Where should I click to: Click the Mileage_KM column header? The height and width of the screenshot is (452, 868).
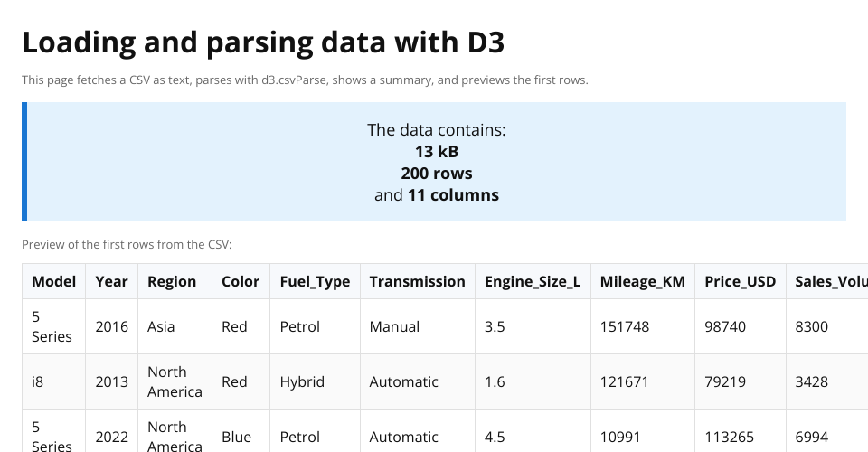(x=642, y=281)
